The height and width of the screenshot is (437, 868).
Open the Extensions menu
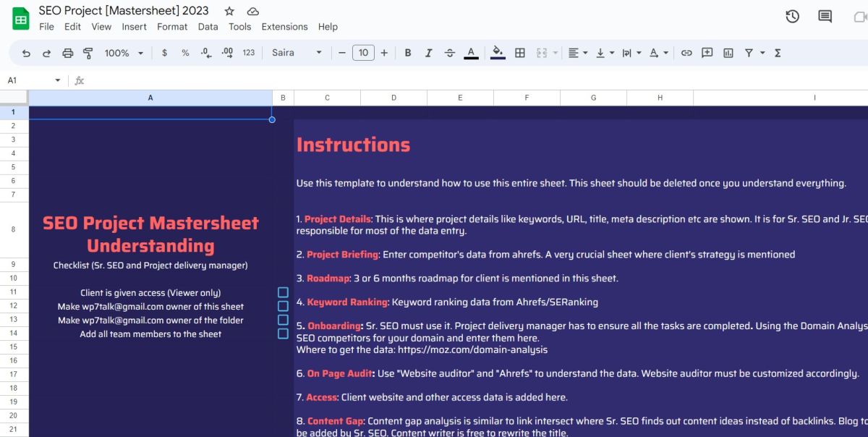[284, 27]
